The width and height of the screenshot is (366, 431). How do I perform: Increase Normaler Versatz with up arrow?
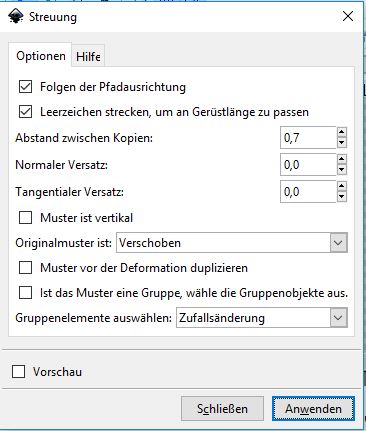pos(342,159)
